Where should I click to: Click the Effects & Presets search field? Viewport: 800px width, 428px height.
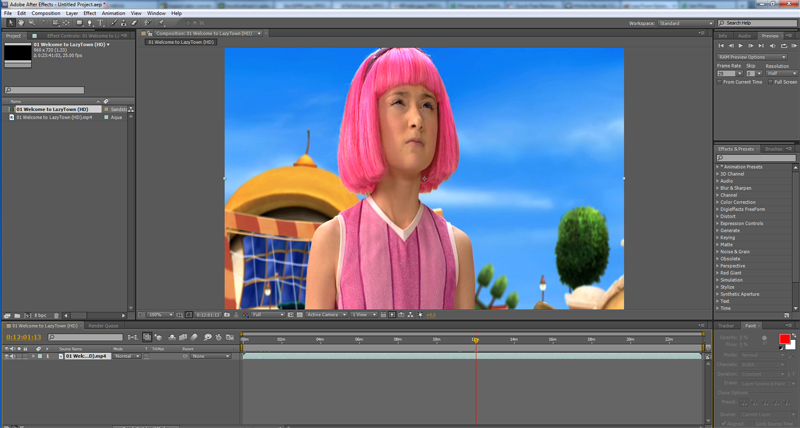pos(755,158)
